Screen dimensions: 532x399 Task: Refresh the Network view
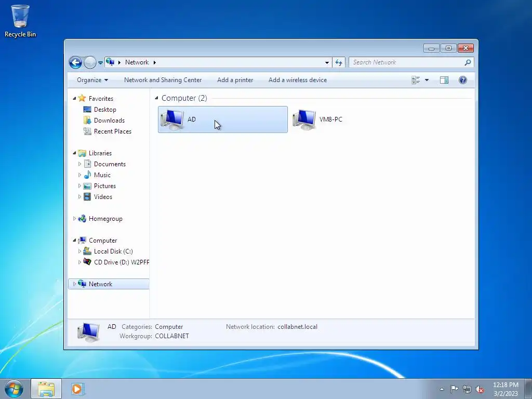point(339,62)
